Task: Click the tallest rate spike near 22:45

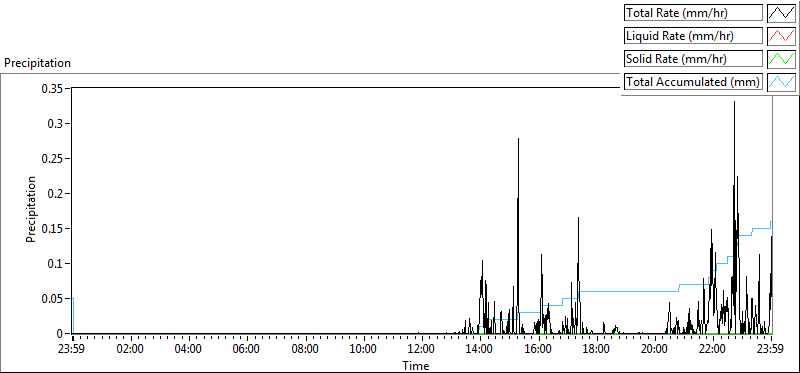Action: pos(734,102)
